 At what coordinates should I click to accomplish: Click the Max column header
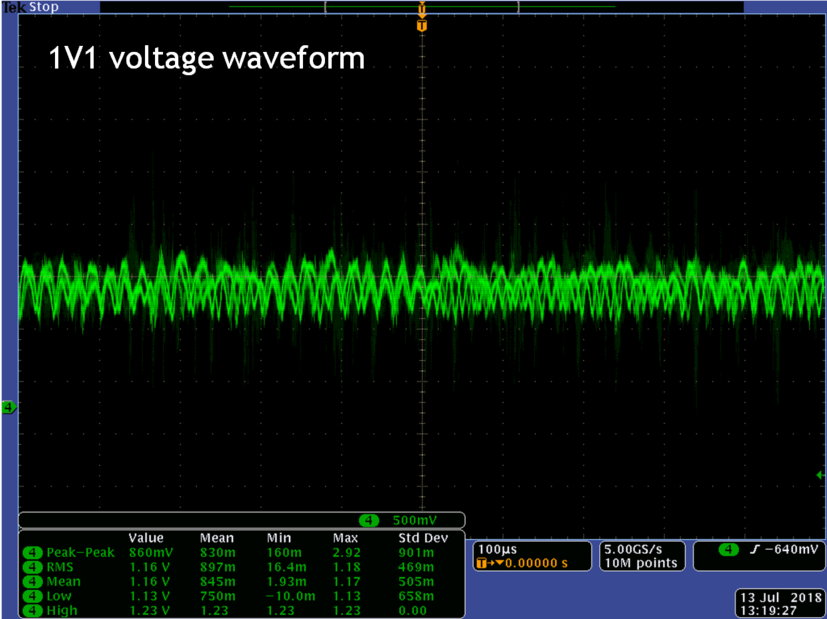[345, 538]
